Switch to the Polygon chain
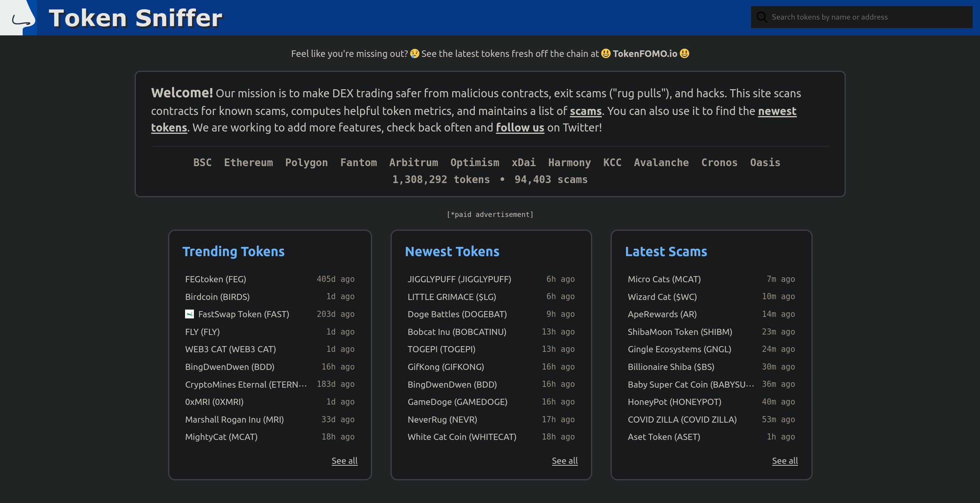This screenshot has width=980, height=503. pyautogui.click(x=306, y=163)
